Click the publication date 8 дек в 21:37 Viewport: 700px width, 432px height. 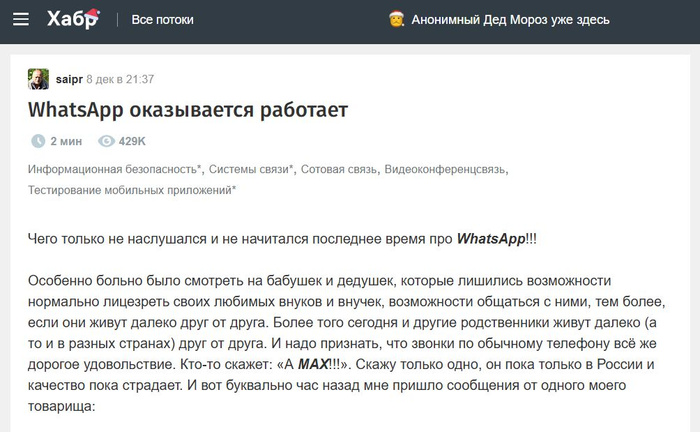pyautogui.click(x=120, y=79)
